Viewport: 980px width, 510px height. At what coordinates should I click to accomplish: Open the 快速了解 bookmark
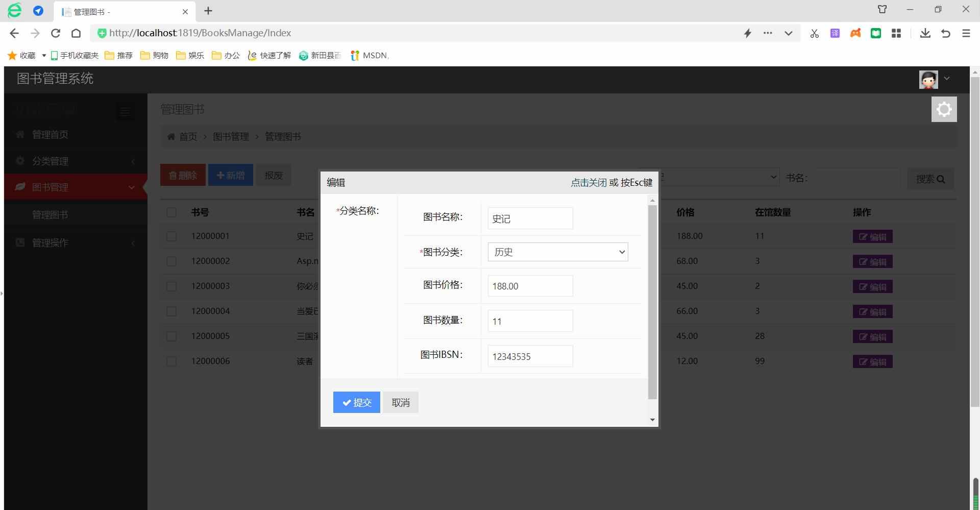[x=269, y=55]
